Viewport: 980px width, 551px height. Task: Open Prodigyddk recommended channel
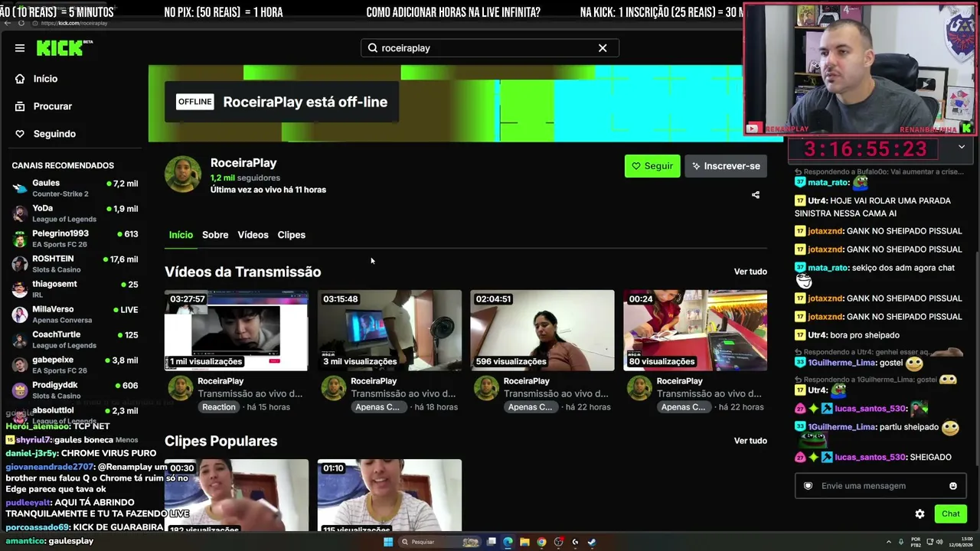[75, 390]
